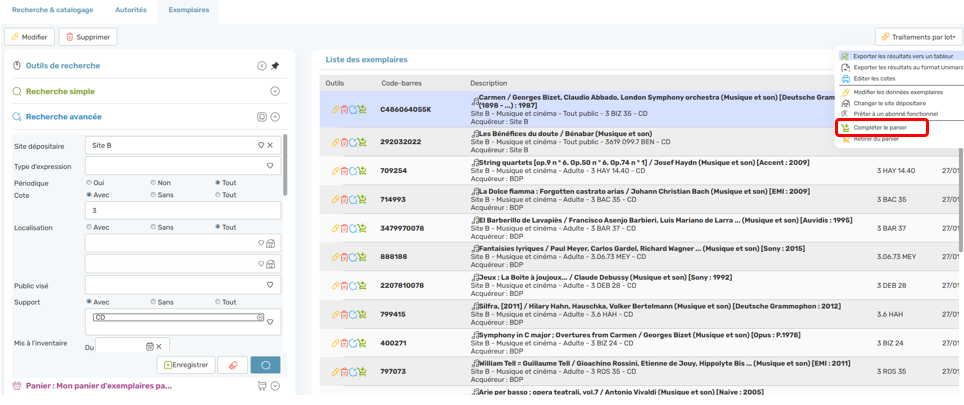Screen dimensions: 964x405
Task: Select Support Sans radio button
Action: 153,302
